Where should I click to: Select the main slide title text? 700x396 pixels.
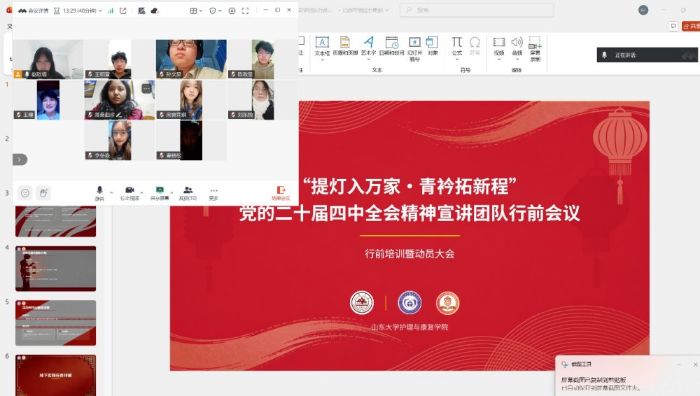tap(409, 200)
